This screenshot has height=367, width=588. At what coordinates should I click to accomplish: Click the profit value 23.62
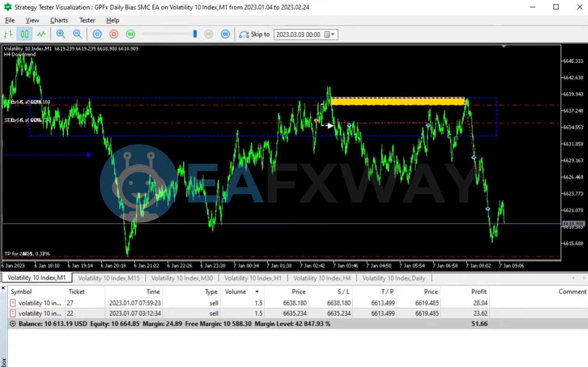(480, 313)
